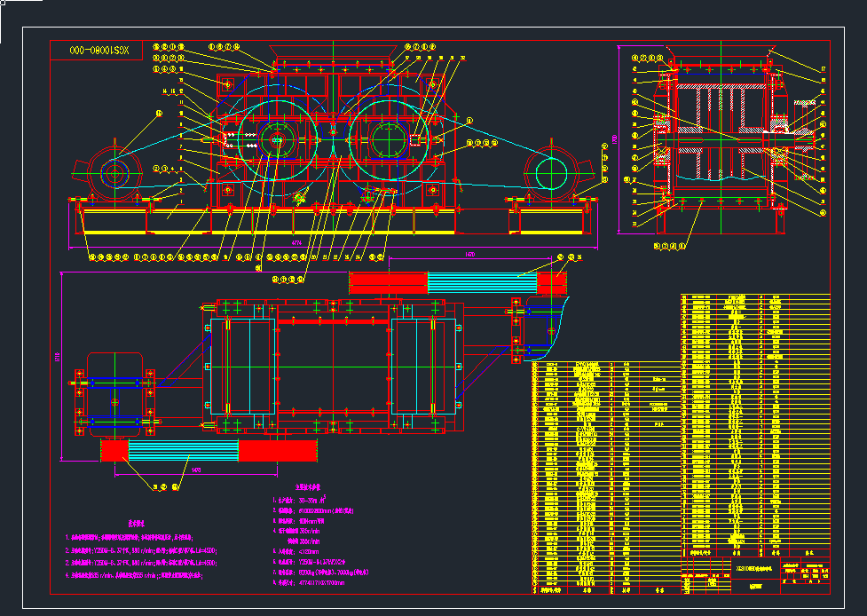Click the left roller center in the front view

pos(276,139)
